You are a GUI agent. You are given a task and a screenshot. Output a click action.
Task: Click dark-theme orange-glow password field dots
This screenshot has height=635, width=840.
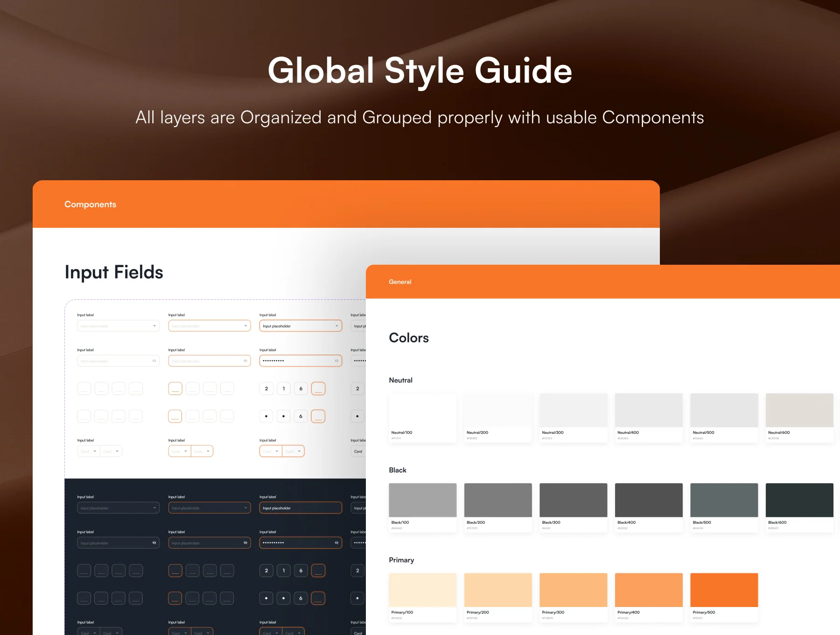[273, 543]
